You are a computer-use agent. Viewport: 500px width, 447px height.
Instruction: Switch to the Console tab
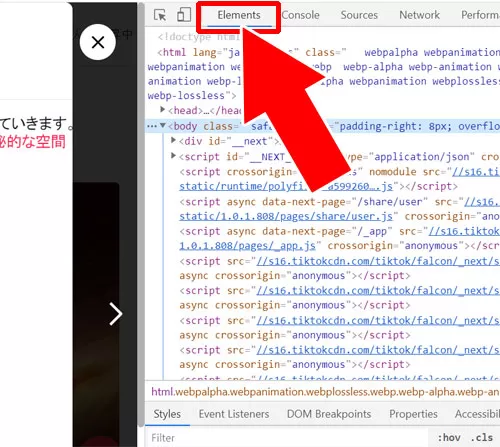[300, 15]
